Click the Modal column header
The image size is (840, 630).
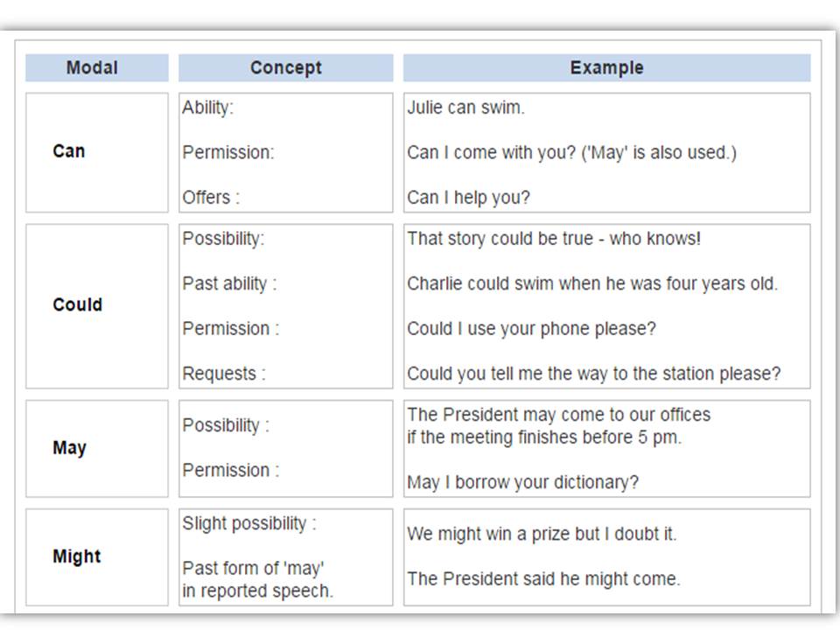pos(92,68)
